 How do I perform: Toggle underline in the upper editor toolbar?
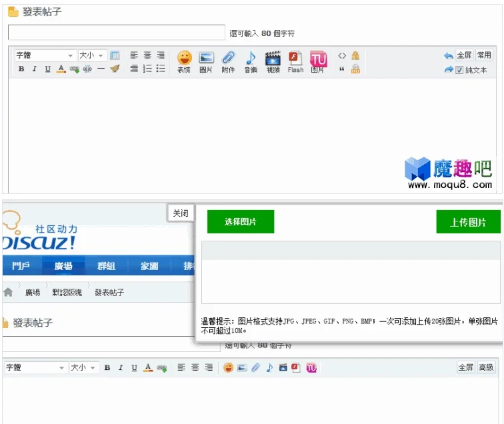point(47,69)
